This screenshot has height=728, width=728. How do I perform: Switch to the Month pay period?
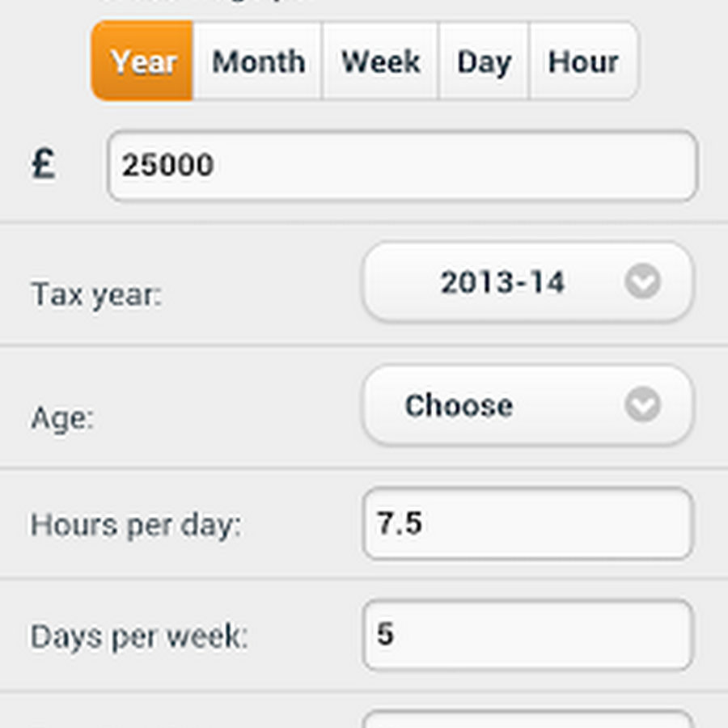(258, 61)
